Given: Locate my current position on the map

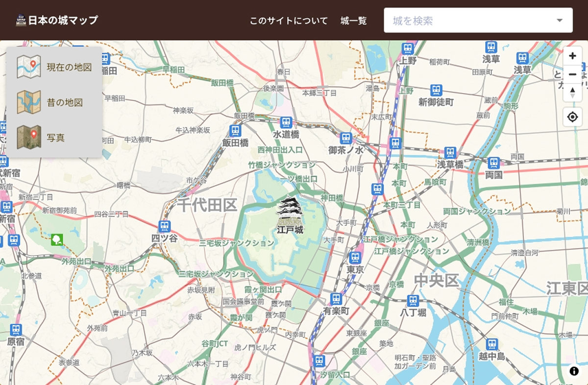Looking at the screenshot, I should [x=572, y=117].
